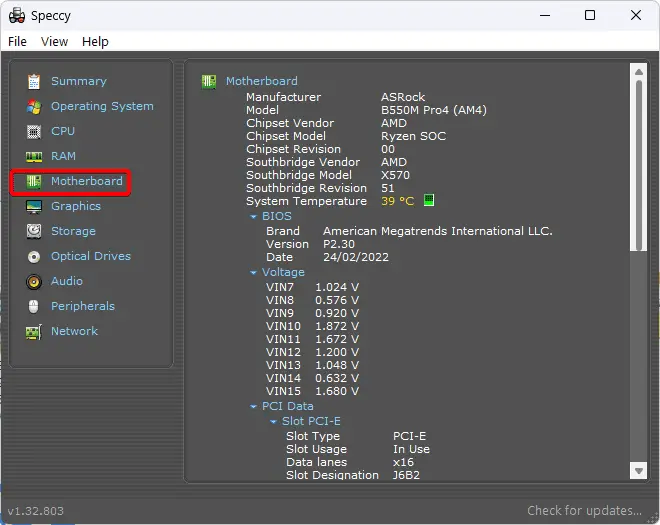Click the green temperature indicator icon
This screenshot has width=660, height=525.
coord(428,200)
